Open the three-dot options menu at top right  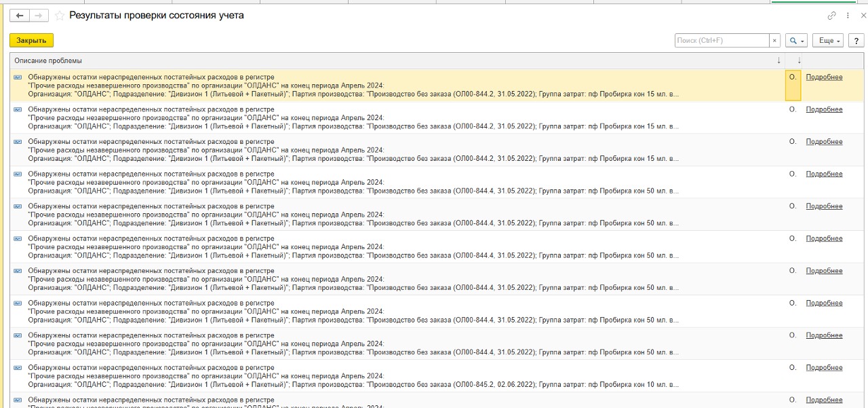[848, 16]
